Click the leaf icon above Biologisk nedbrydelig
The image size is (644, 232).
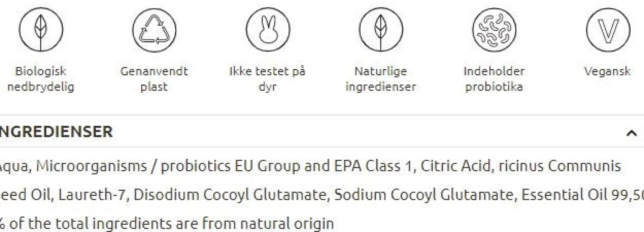point(41,30)
